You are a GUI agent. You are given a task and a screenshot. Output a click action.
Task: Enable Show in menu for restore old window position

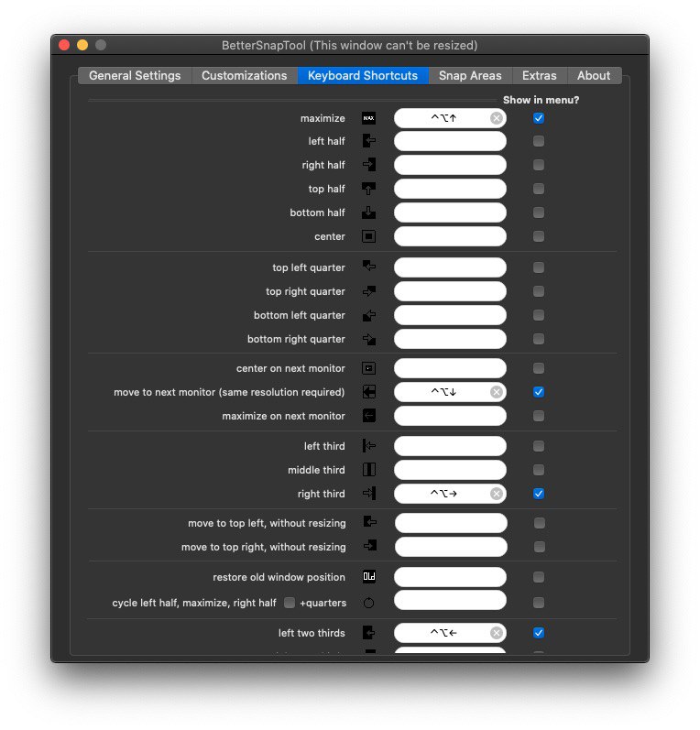(x=539, y=577)
